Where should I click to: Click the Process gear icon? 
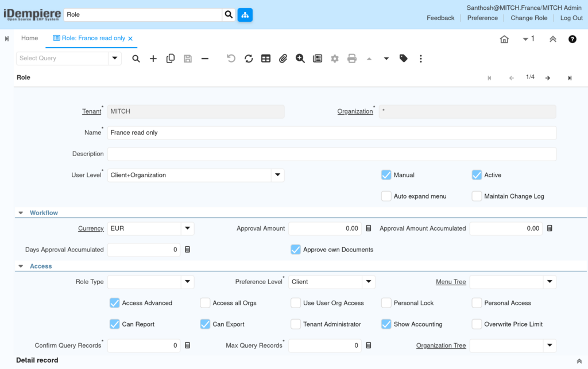pos(335,59)
